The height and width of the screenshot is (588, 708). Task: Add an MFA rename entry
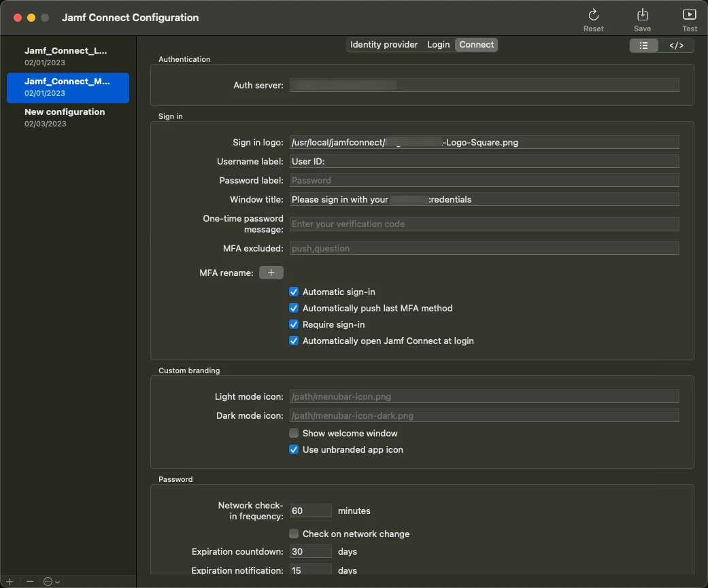[271, 273]
